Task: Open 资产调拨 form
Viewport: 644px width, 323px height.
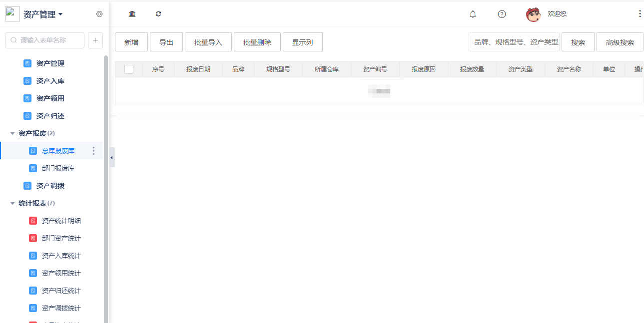Action: coord(50,186)
